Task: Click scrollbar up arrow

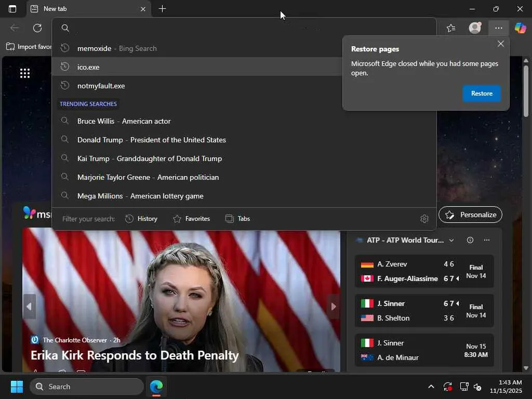Action: [526, 60]
